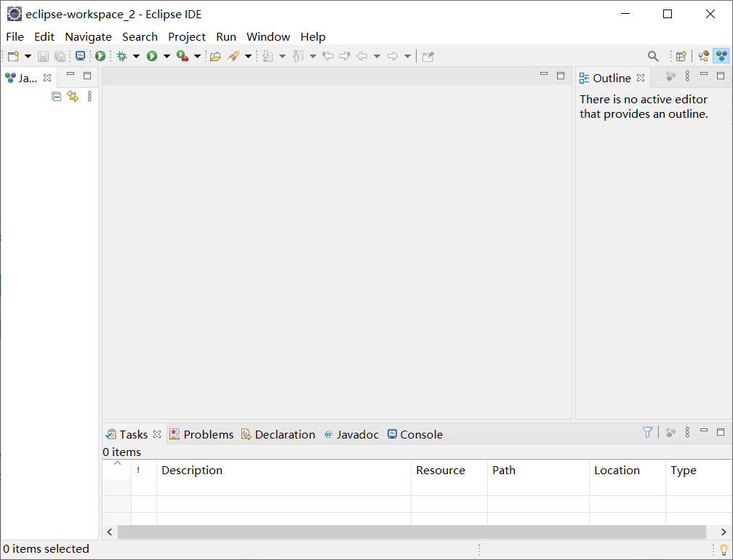Click the Forward navigation arrow
The height and width of the screenshot is (560, 733).
[393, 56]
